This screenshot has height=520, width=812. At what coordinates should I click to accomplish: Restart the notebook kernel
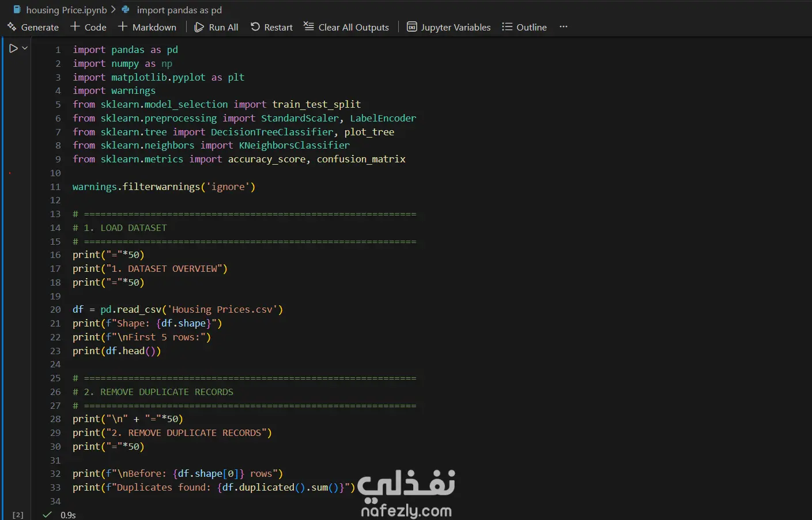point(271,27)
